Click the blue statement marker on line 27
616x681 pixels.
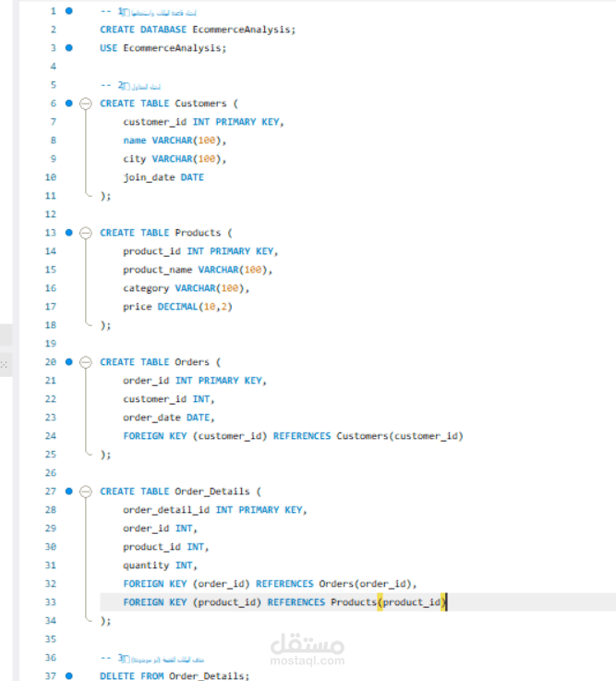69,492
